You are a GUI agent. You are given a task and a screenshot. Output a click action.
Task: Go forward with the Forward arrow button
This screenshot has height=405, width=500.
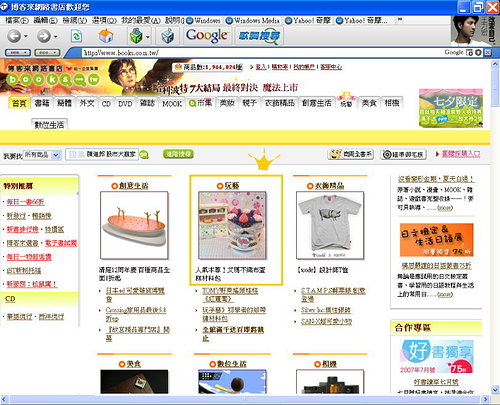(44, 36)
